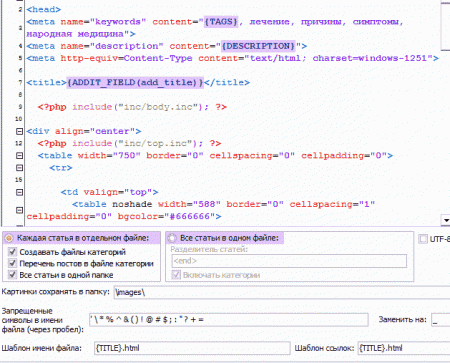
Task: Toggle 'Перечень постов в файле категории' checkbox
Action: pos(12,263)
